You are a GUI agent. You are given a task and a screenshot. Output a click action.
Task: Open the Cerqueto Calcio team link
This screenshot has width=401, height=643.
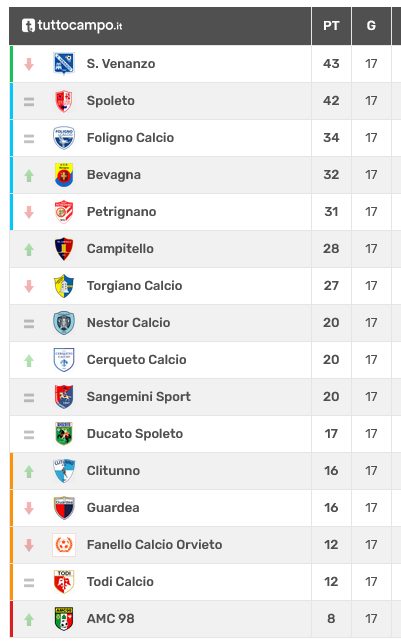click(137, 360)
